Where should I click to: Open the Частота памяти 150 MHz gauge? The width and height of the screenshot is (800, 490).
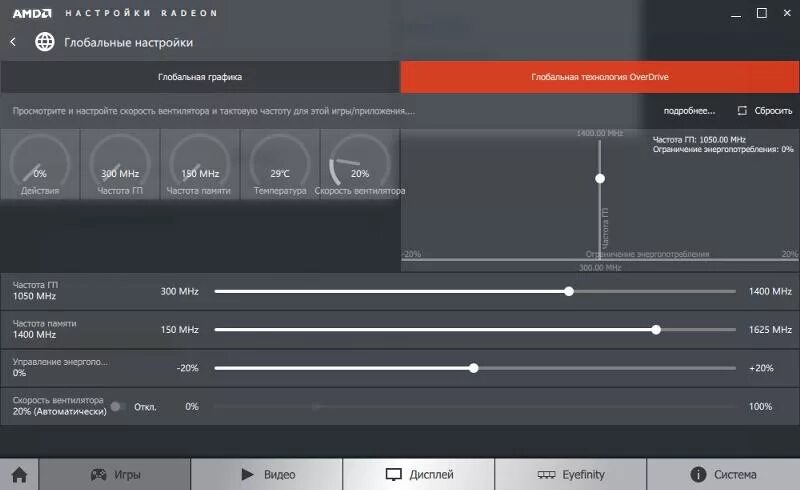[x=199, y=164]
